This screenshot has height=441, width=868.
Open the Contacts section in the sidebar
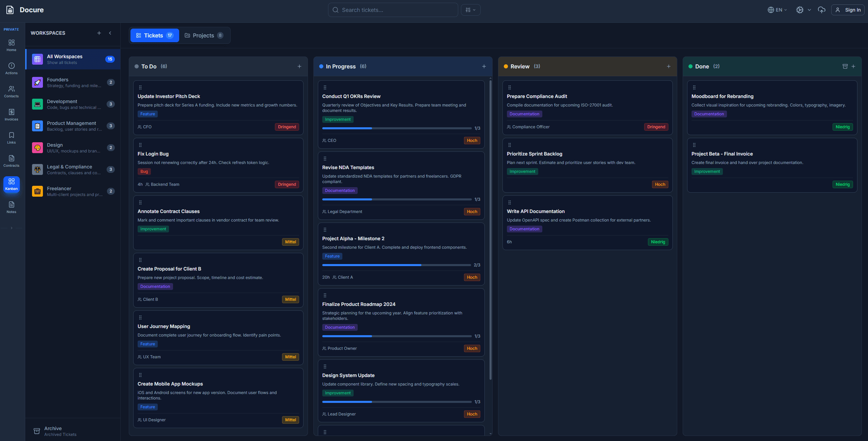11,92
